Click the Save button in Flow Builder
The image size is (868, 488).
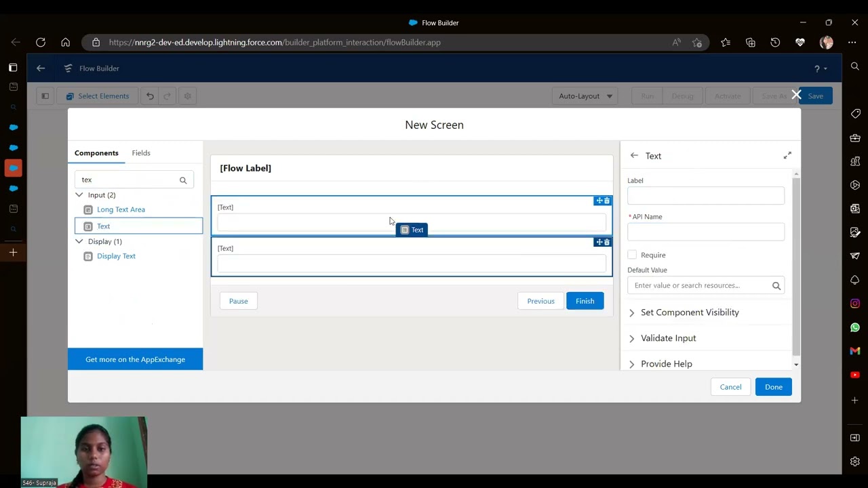click(x=815, y=96)
